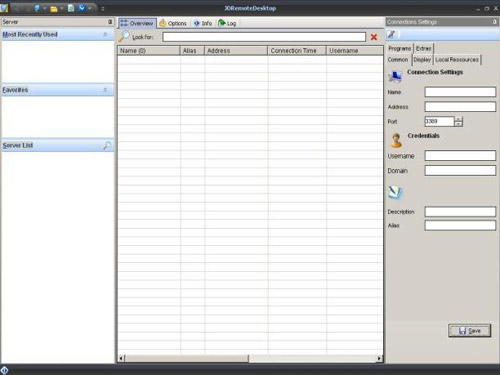Sort by the Address column header
The image size is (500, 375).
coord(236,51)
